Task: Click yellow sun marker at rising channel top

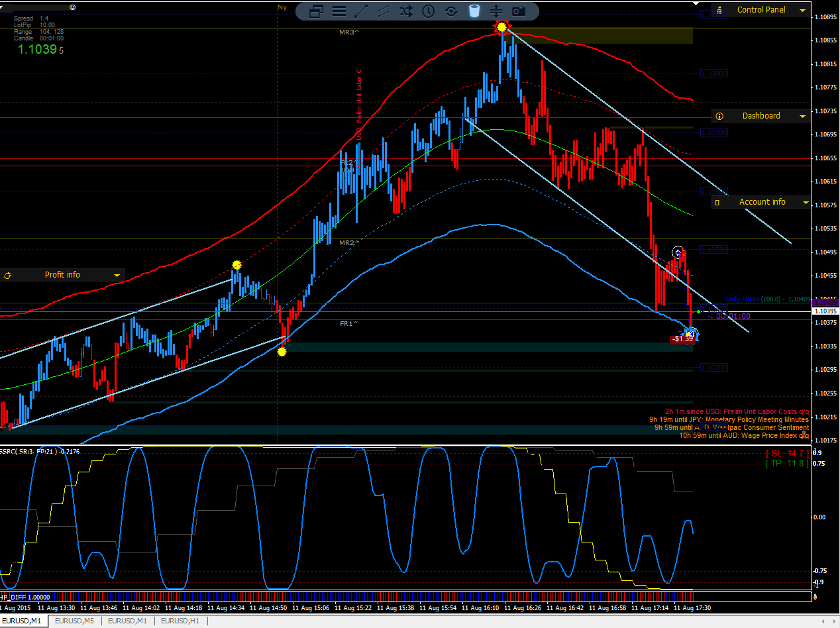Action: click(236, 265)
